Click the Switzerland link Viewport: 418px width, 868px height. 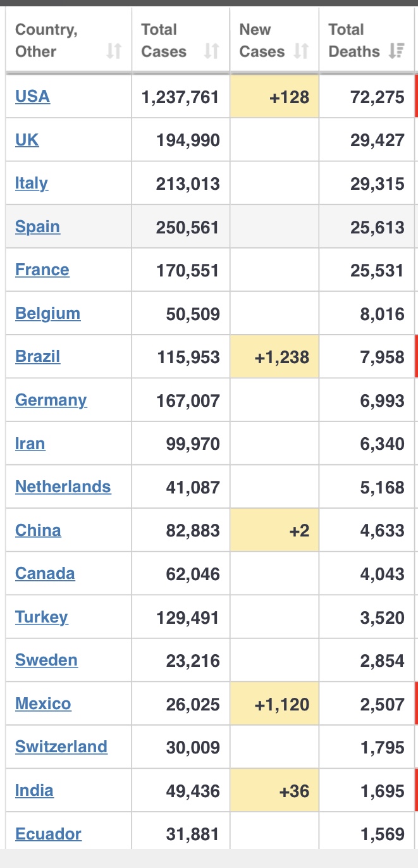click(x=61, y=747)
